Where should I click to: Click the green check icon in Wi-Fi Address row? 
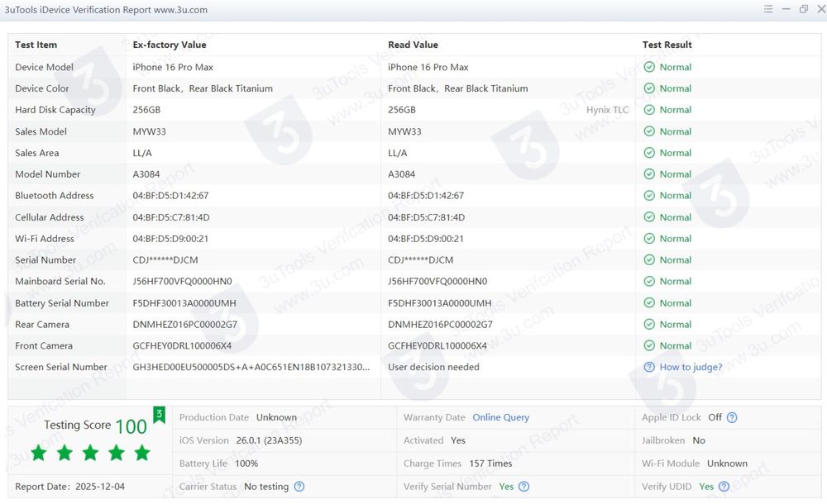pyautogui.click(x=649, y=238)
